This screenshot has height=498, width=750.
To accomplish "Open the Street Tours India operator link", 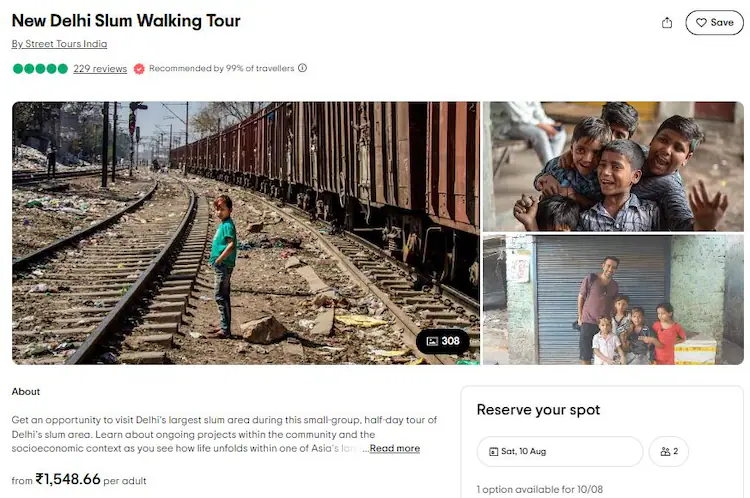I will coord(59,44).
